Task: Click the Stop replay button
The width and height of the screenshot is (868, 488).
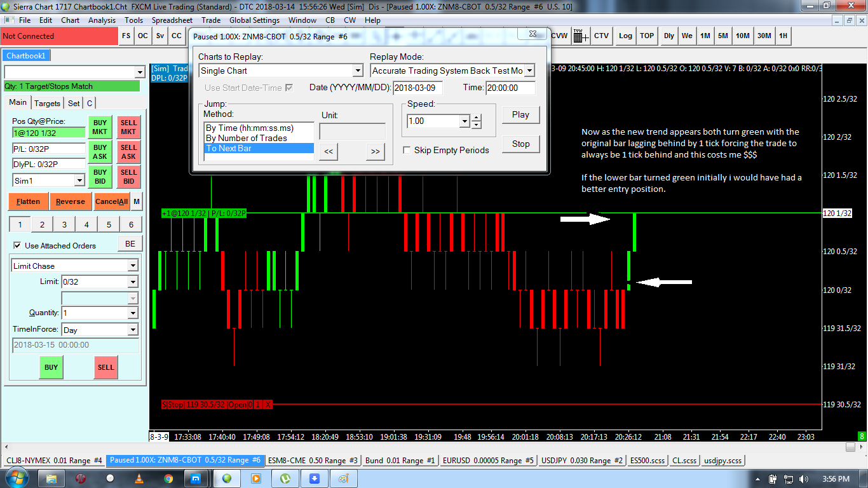Action: 520,144
